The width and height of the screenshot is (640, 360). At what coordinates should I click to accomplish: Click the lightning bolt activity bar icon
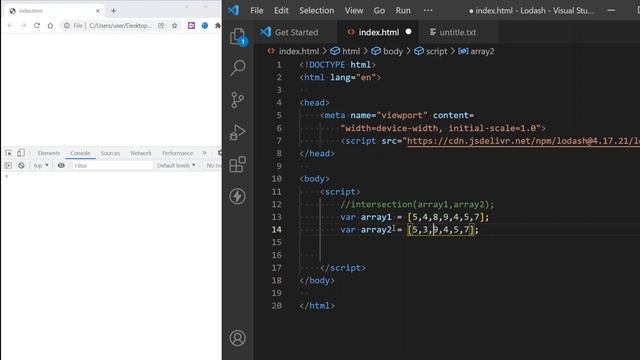[x=238, y=196]
